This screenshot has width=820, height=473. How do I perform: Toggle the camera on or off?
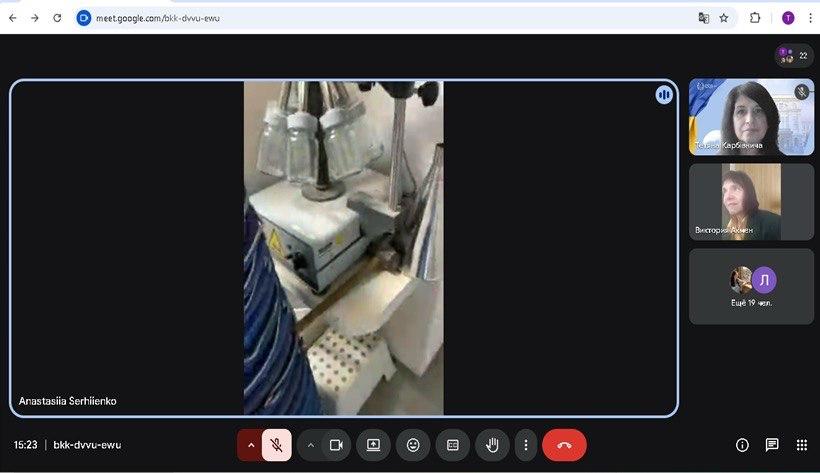point(336,445)
